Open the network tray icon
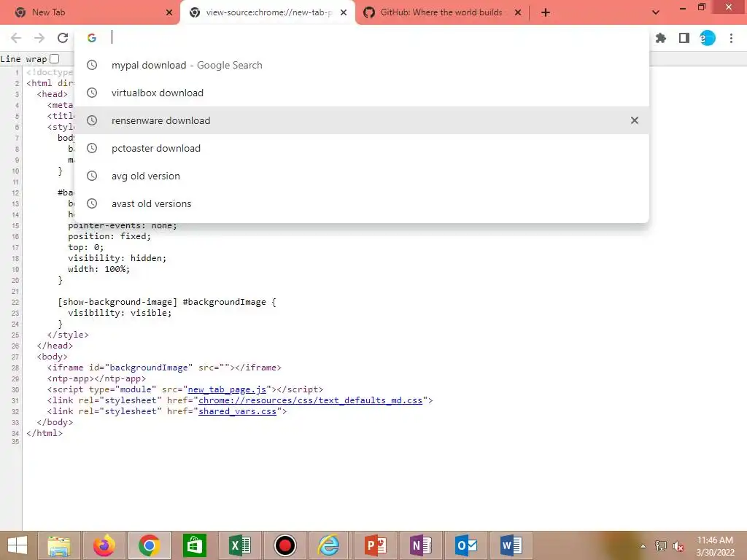The height and width of the screenshot is (560, 747). point(660,545)
